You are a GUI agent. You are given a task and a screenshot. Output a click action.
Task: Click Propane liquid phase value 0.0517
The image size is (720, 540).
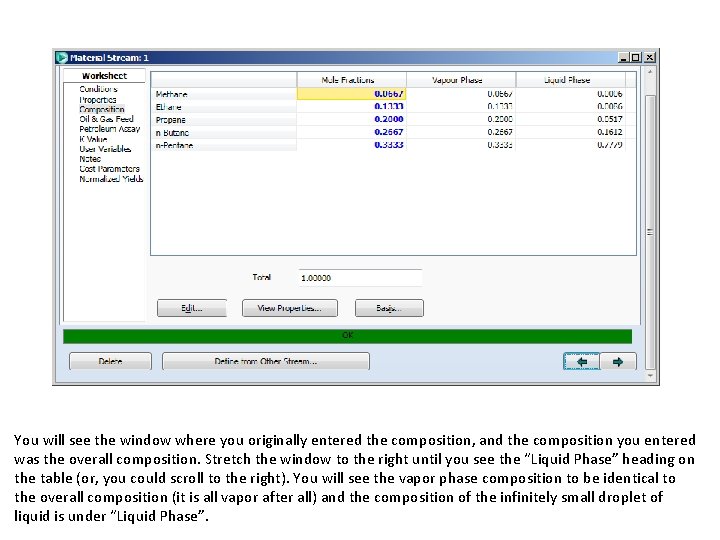click(x=571, y=119)
